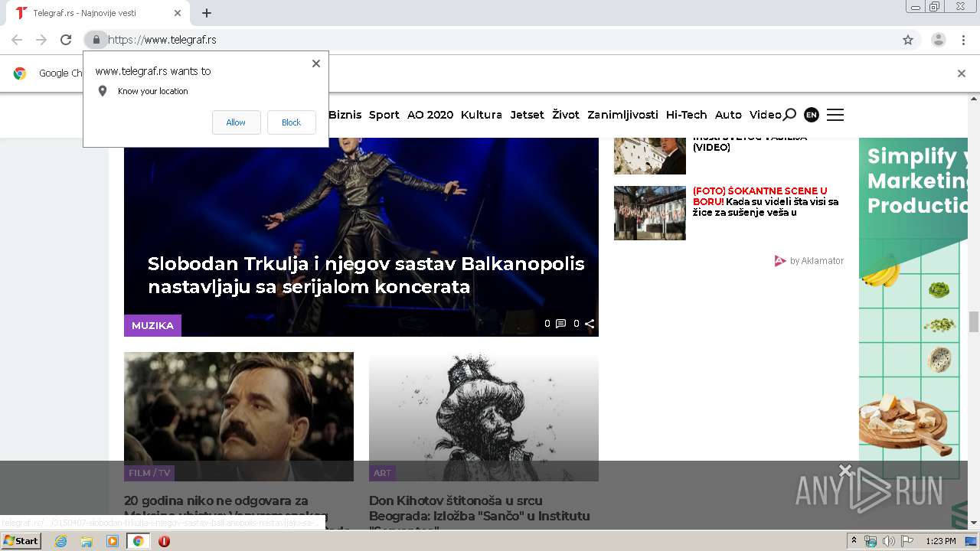The height and width of the screenshot is (551, 980).
Task: Click the taskbar clock 1:23 PM
Action: [x=941, y=541]
